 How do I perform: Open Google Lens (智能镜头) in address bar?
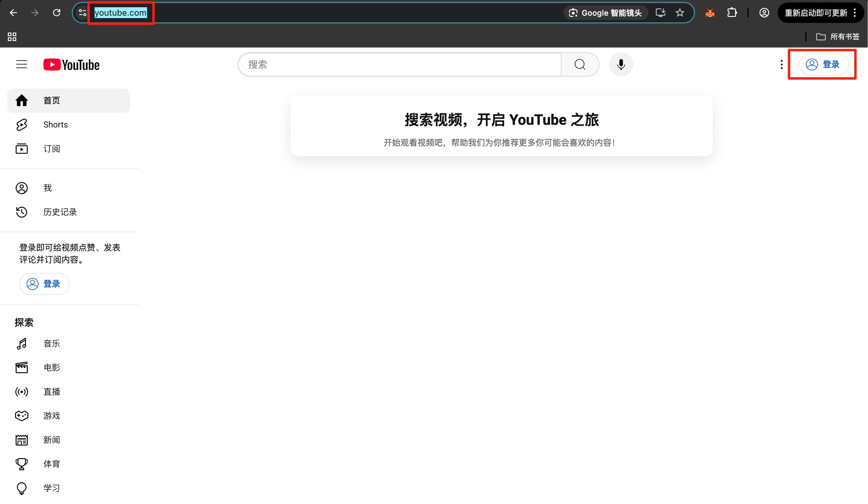click(606, 13)
